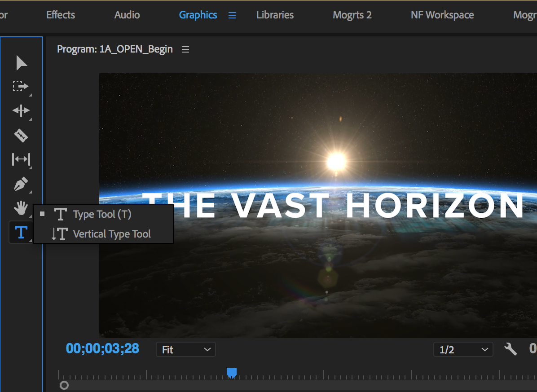Image resolution: width=537 pixels, height=392 pixels.
Task: Select the Ripple Edit tool
Action: point(21,110)
